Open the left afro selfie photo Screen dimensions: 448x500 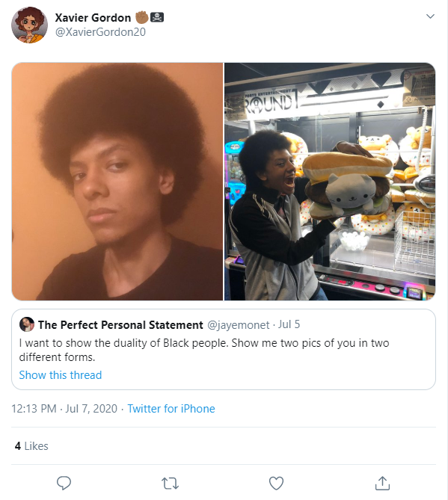point(117,182)
